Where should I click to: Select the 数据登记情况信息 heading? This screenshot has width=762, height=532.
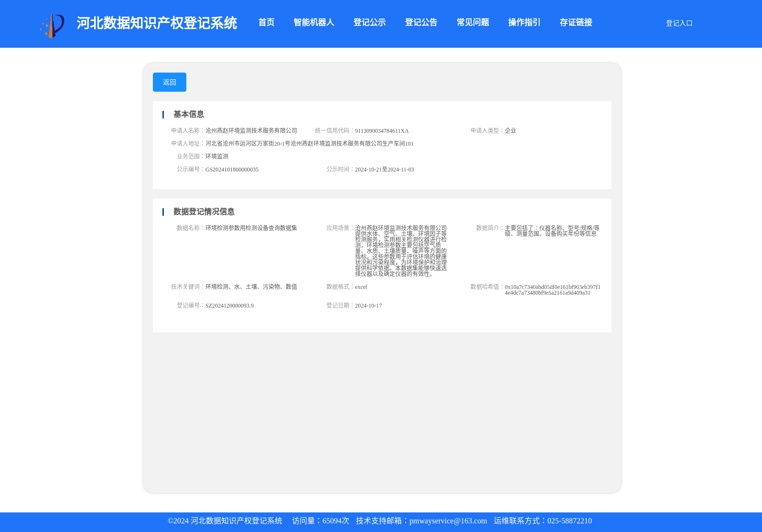click(204, 212)
